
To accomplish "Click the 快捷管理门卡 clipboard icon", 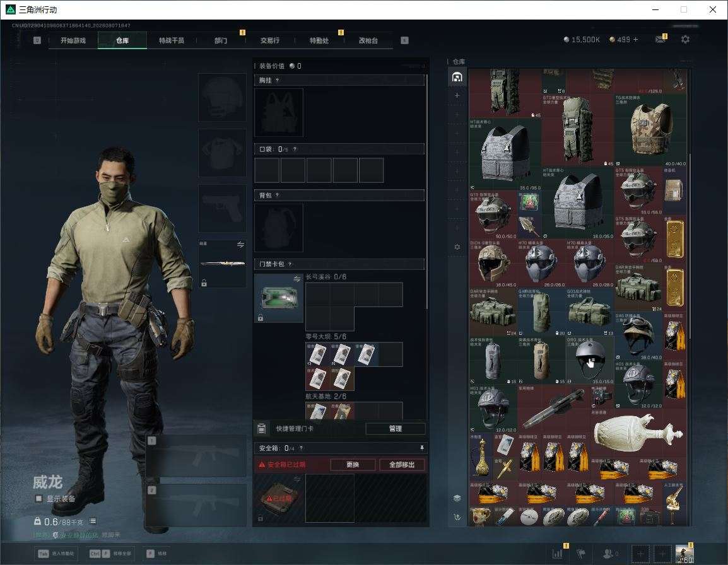I will (x=262, y=429).
